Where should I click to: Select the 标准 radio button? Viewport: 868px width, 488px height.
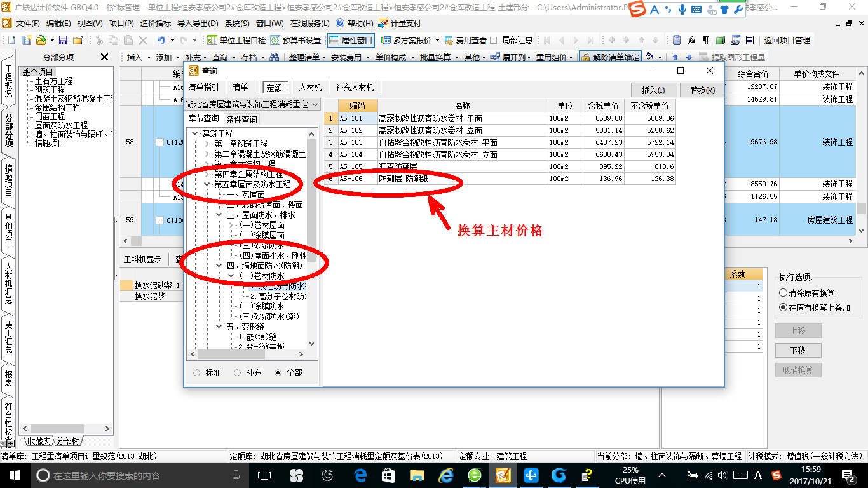point(196,372)
